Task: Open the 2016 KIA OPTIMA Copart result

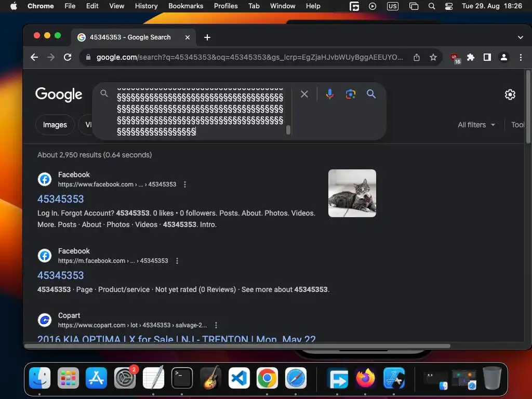Action: tap(177, 338)
